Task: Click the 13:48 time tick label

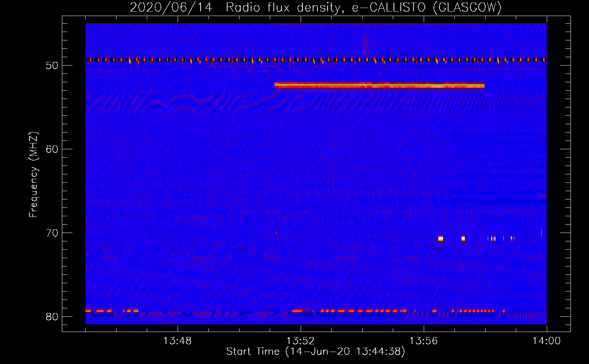Action: click(x=177, y=341)
